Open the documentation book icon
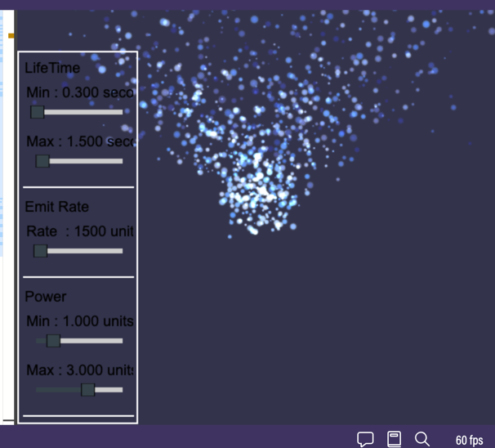 [394, 439]
